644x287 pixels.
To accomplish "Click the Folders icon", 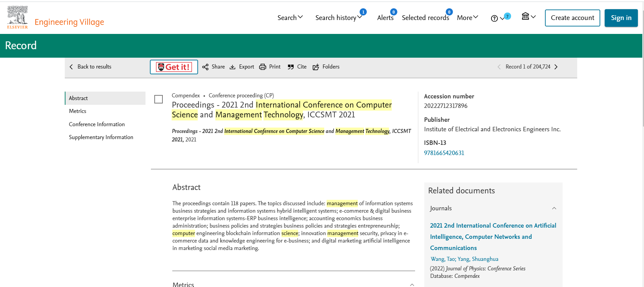I will pos(316,67).
